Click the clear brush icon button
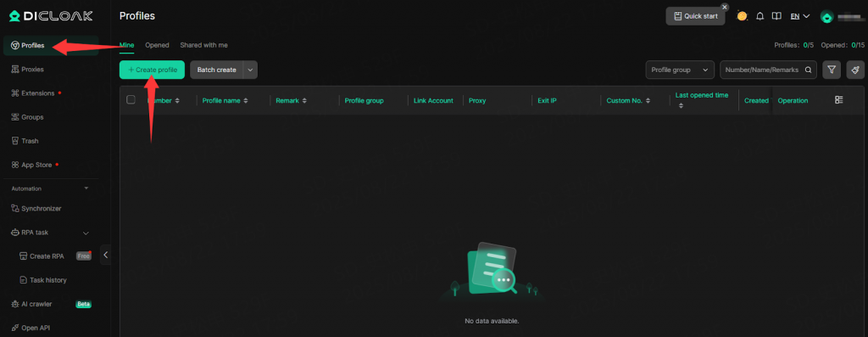The height and width of the screenshot is (337, 868). coord(855,70)
